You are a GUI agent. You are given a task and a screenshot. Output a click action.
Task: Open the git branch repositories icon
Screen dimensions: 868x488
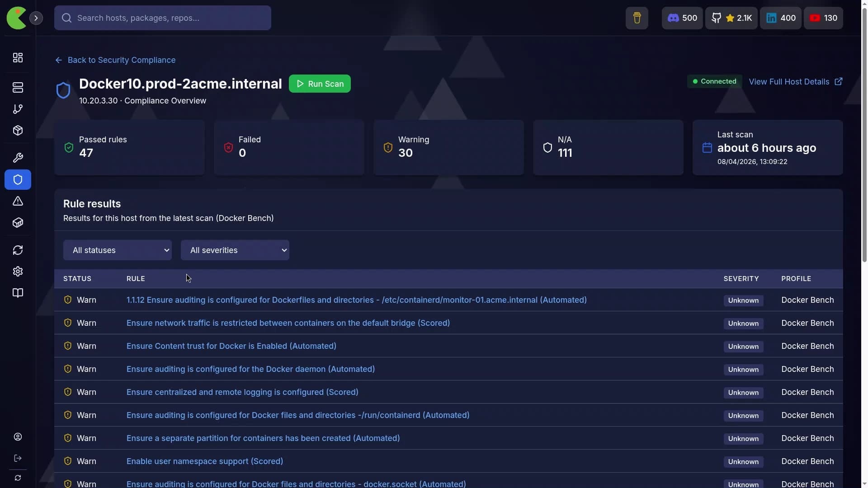coord(18,109)
